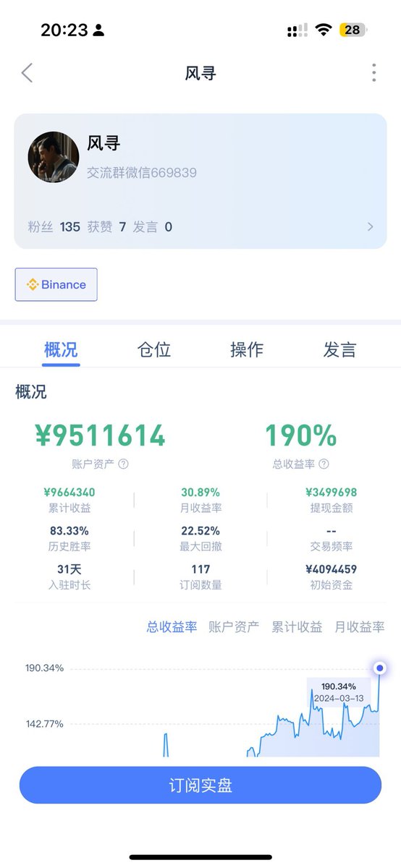401x868 pixels.
Task: Switch to the 发言 tab
Action: [339, 349]
